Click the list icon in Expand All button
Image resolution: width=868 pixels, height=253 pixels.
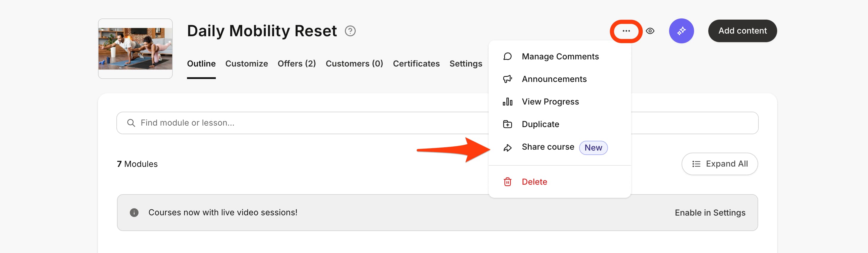click(x=696, y=164)
